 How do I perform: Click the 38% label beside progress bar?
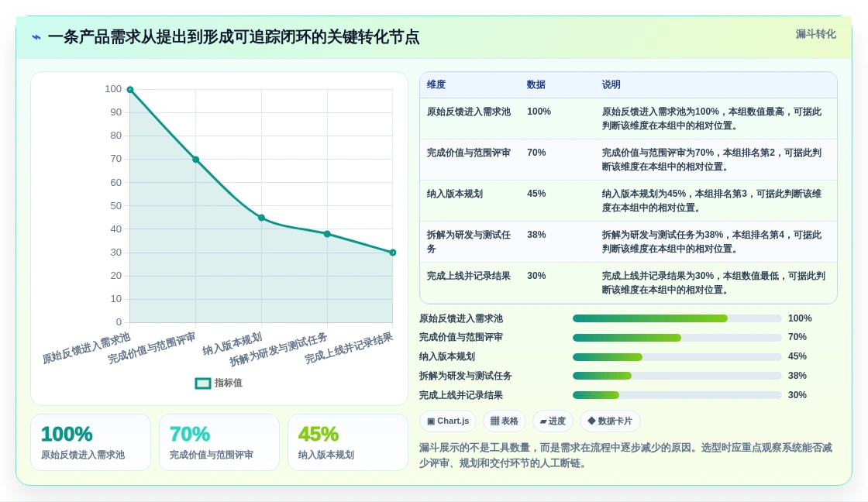click(x=797, y=376)
